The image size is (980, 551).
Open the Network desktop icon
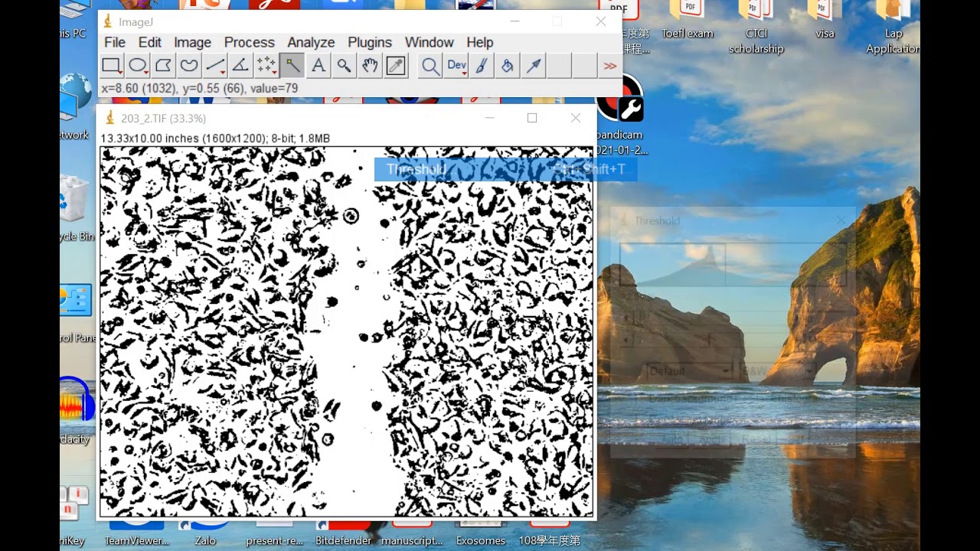[x=74, y=107]
